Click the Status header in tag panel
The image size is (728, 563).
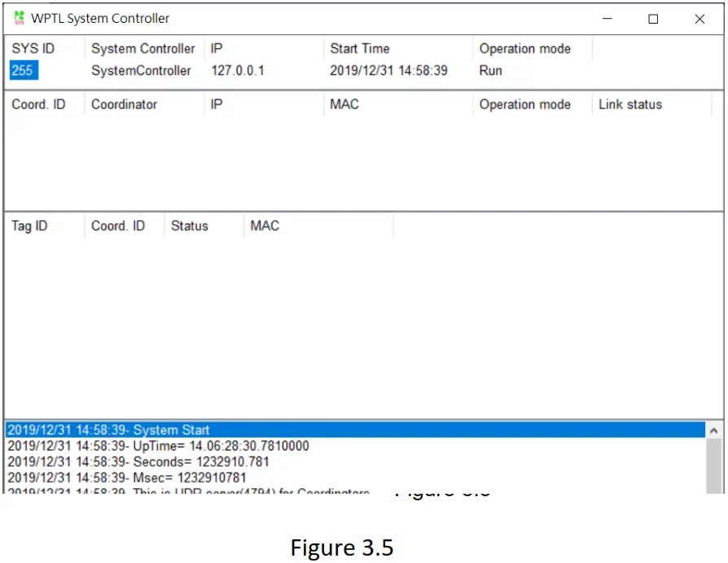tap(190, 225)
